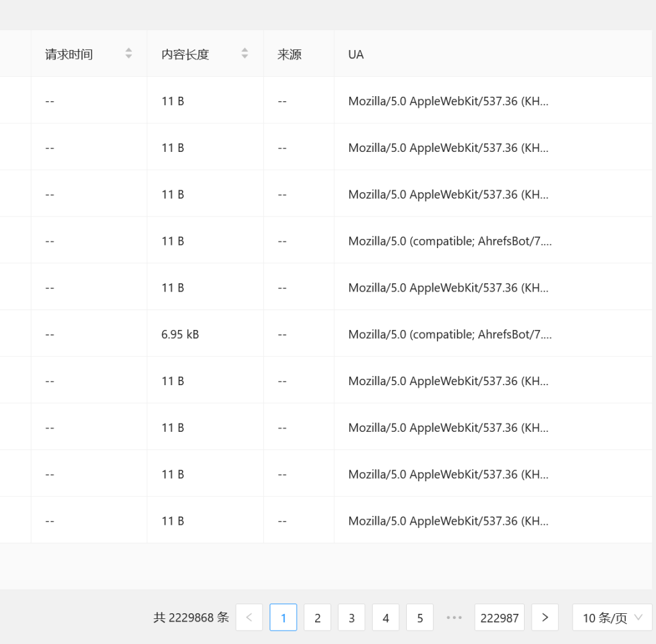This screenshot has height=644, width=656.
Task: Open the 10 条/页 page size dropdown
Action: [x=612, y=617]
